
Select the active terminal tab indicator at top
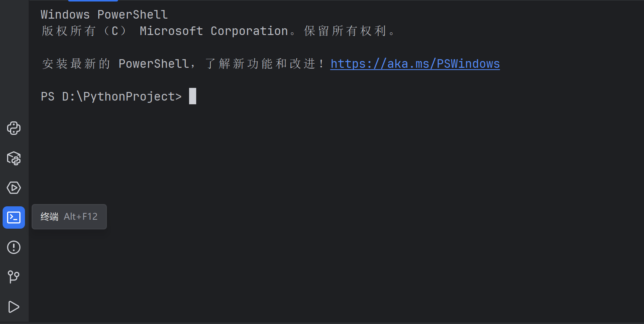93,1
